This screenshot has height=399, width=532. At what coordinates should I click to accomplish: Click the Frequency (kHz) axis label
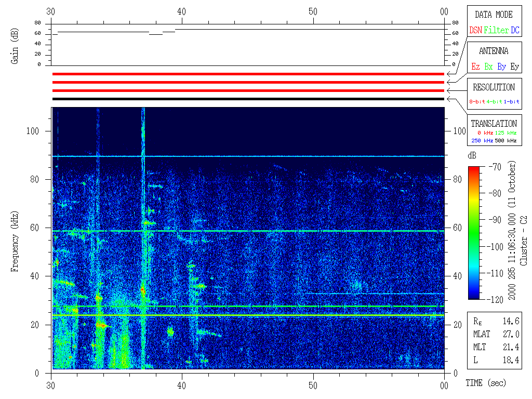click(16, 239)
